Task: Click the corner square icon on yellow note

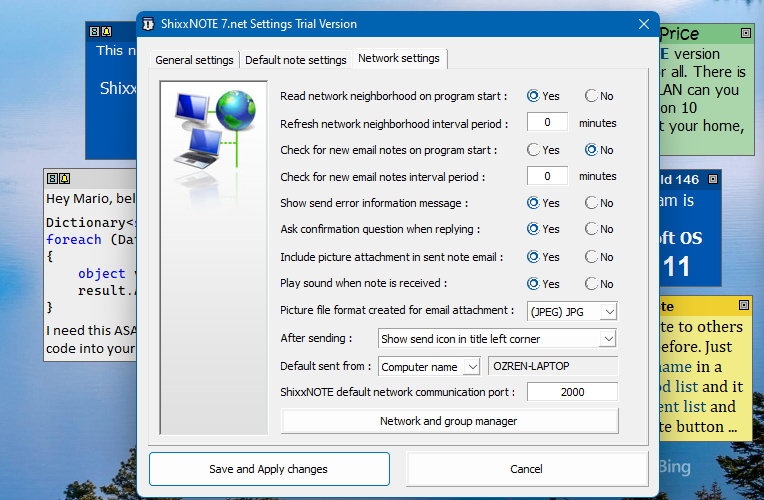Action: pyautogui.click(x=744, y=305)
